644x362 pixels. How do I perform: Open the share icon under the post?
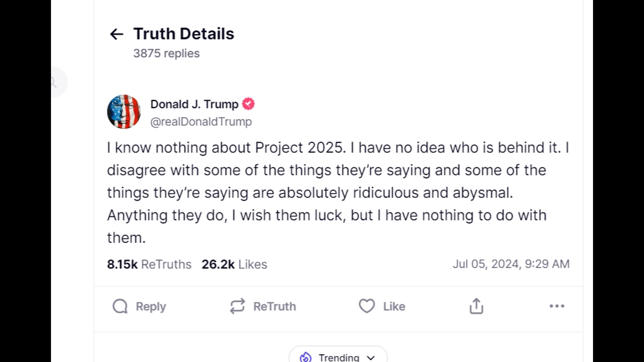coord(476,306)
